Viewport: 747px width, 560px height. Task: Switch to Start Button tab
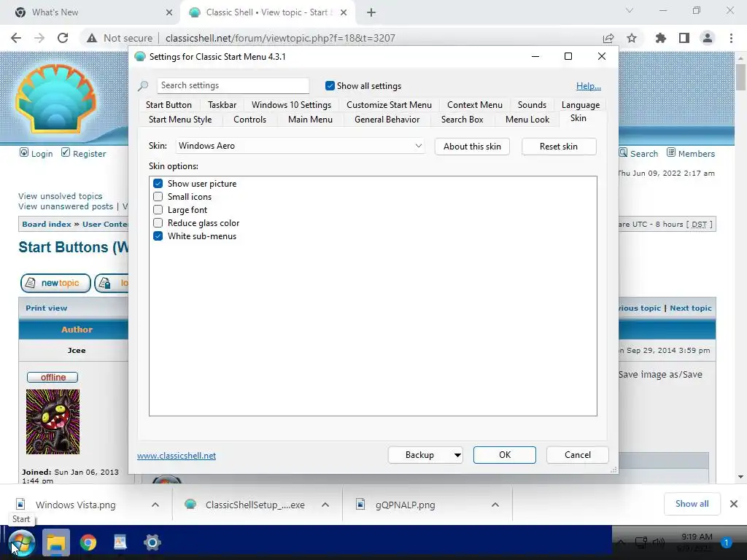coord(169,105)
